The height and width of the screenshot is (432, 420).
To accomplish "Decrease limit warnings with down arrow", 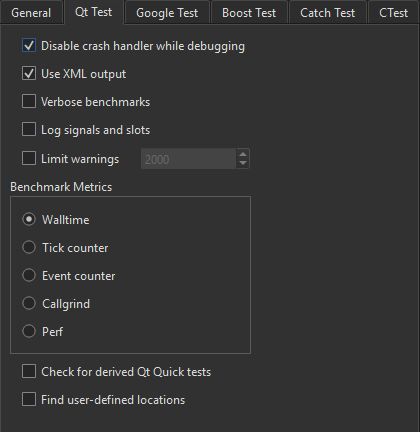I will point(243,163).
